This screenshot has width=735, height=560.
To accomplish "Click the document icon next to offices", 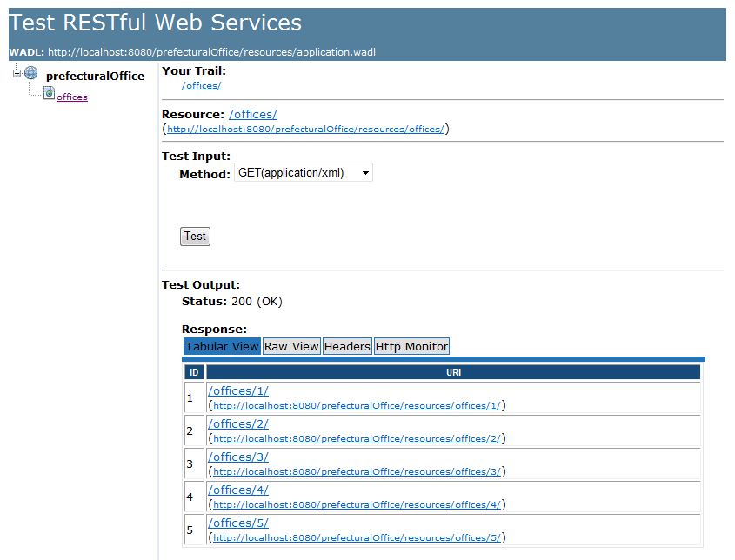I will click(x=50, y=94).
